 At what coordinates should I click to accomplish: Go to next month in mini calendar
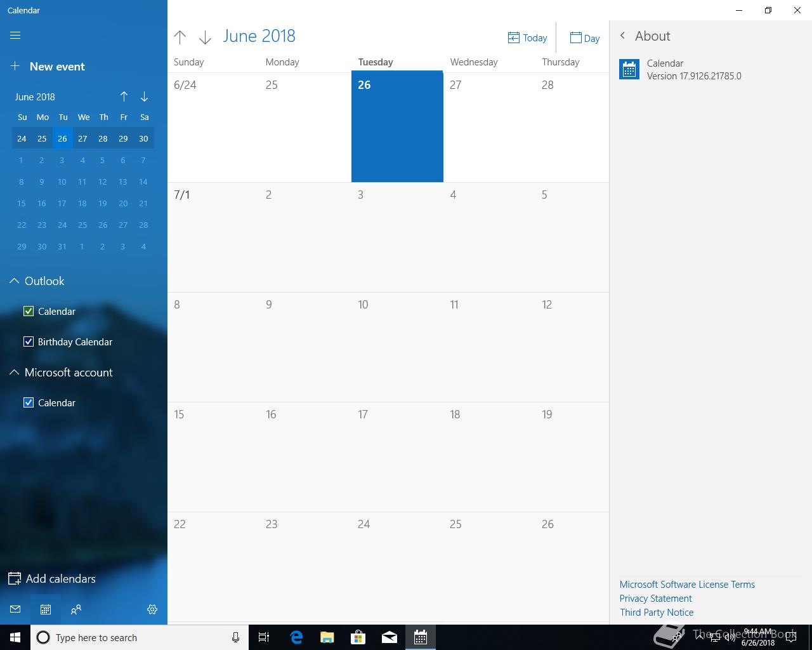click(144, 96)
